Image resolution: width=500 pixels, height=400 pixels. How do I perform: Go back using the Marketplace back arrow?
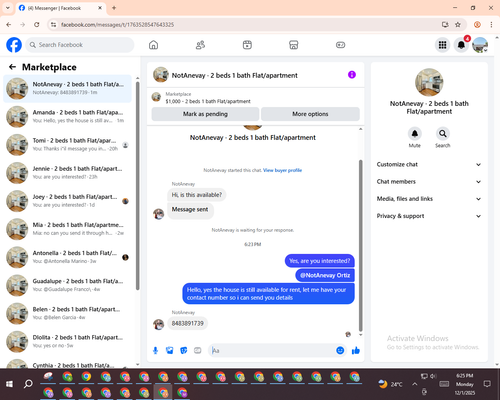coord(13,67)
